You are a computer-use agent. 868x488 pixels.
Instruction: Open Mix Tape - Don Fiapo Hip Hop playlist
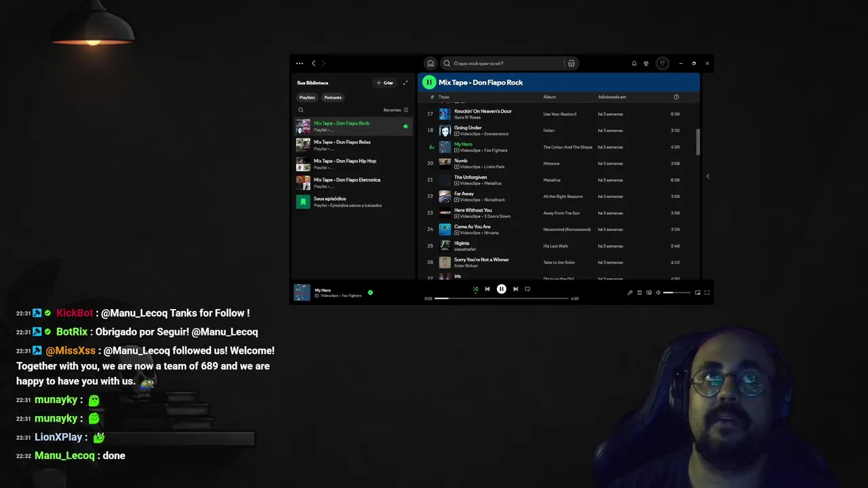point(353,164)
